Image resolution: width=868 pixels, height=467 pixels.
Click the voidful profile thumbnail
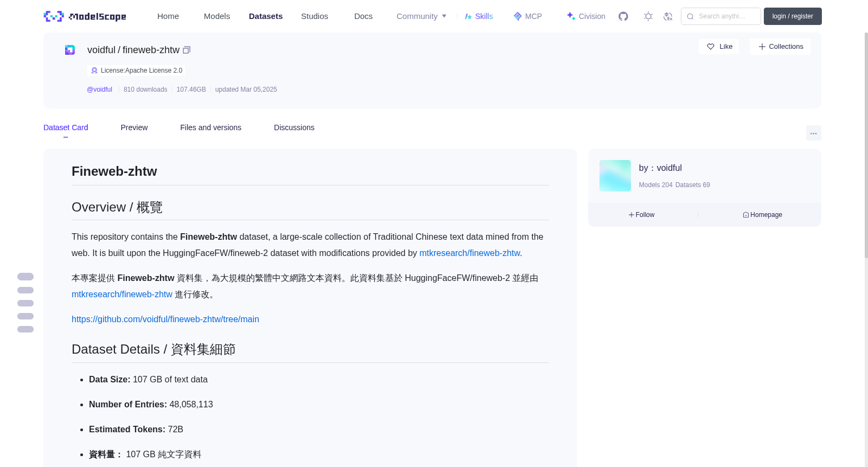[x=615, y=176]
